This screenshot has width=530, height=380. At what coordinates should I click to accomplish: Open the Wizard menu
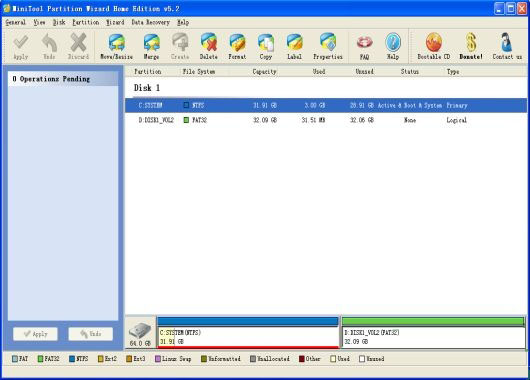click(x=115, y=22)
